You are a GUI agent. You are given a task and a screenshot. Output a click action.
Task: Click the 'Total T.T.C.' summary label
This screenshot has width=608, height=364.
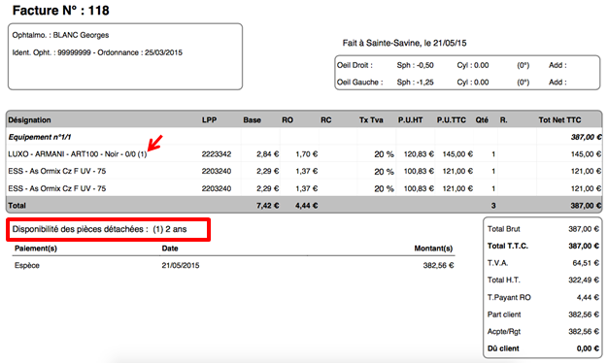[508, 247]
